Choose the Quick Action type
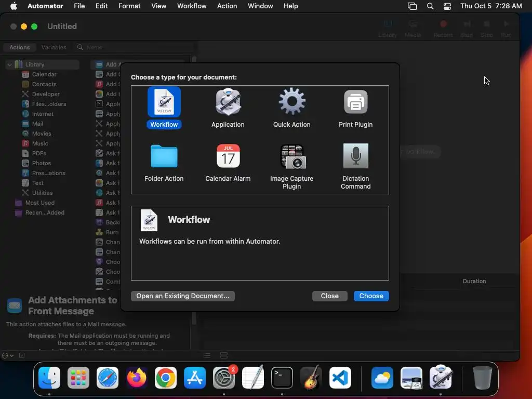The height and width of the screenshot is (399, 532). pos(292,108)
